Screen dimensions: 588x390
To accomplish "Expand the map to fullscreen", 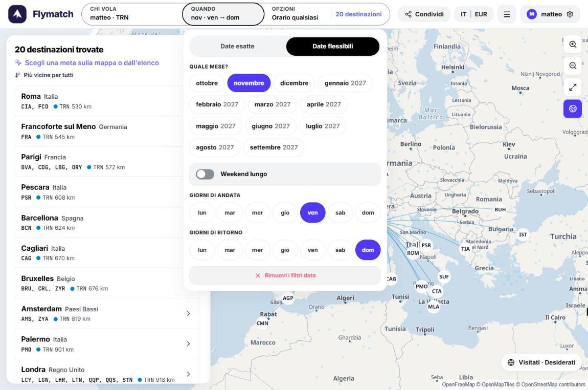I will click(573, 87).
